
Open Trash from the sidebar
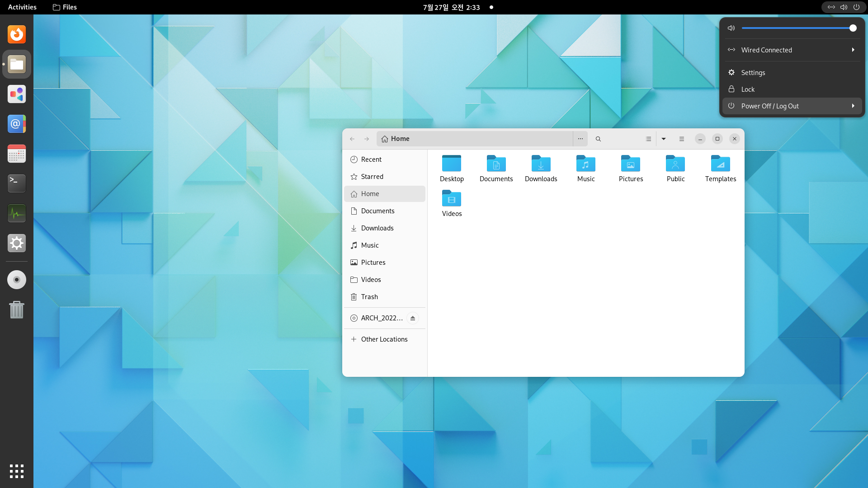pos(369,297)
